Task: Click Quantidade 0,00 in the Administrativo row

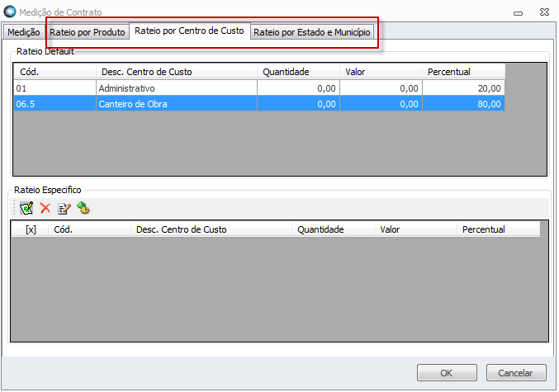Action: coord(298,88)
